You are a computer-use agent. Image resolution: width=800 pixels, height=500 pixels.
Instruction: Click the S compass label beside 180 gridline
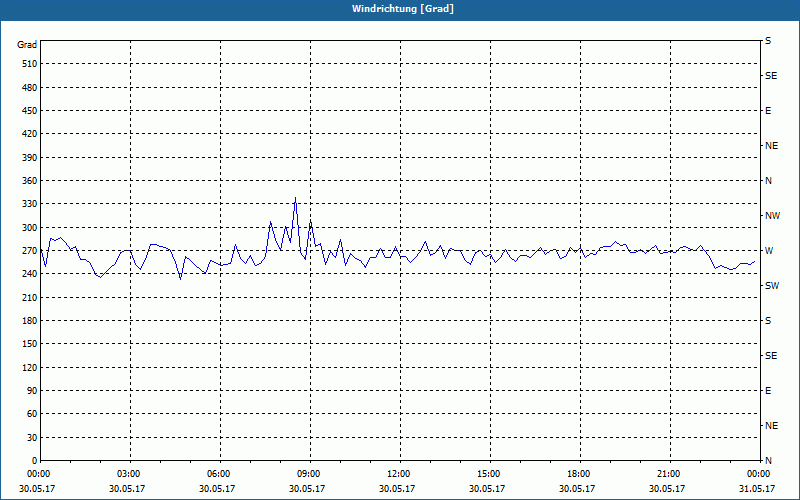[x=768, y=321]
